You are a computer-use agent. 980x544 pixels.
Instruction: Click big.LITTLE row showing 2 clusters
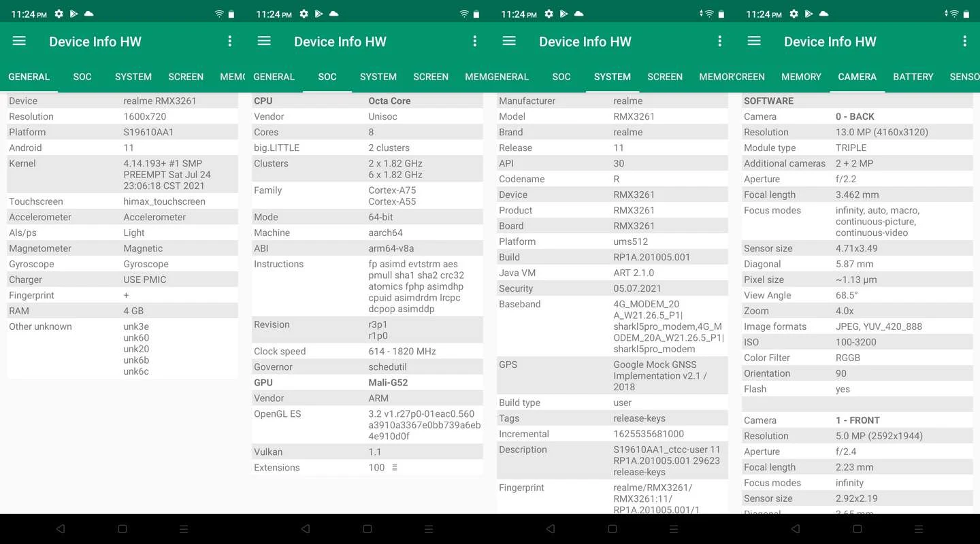pos(367,148)
